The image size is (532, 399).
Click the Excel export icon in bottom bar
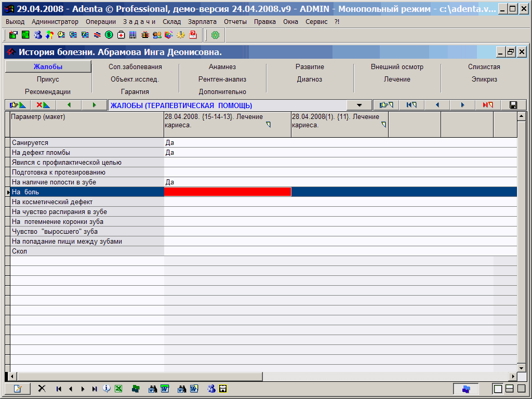point(118,389)
